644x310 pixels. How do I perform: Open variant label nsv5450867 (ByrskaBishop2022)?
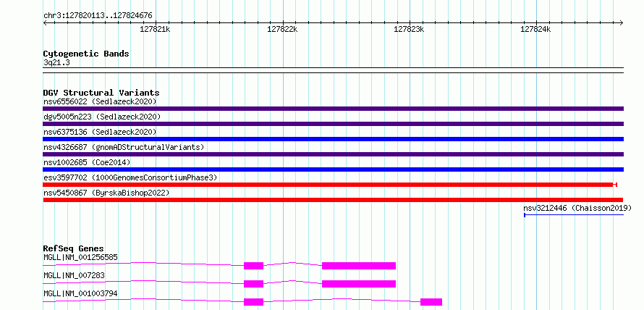pos(106,193)
